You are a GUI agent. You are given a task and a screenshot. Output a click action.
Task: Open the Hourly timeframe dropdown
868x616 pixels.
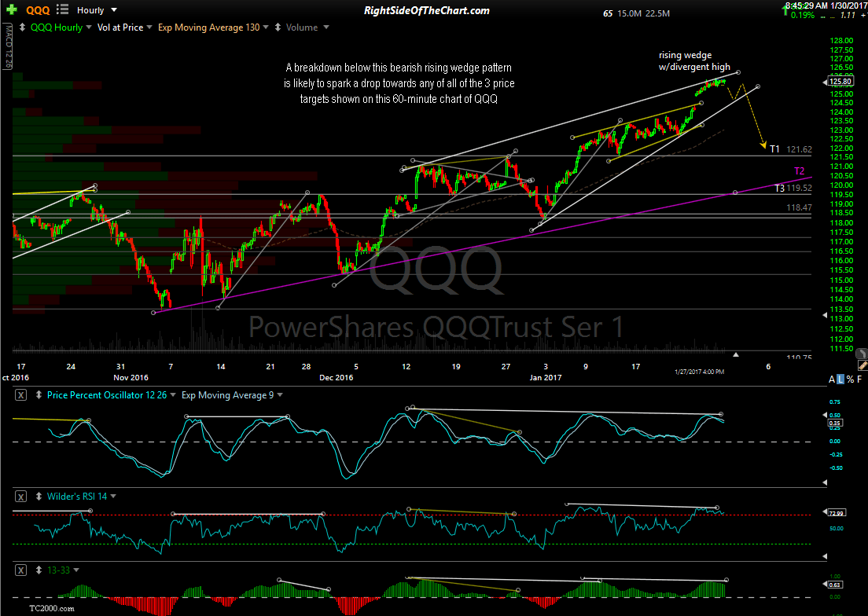(95, 9)
